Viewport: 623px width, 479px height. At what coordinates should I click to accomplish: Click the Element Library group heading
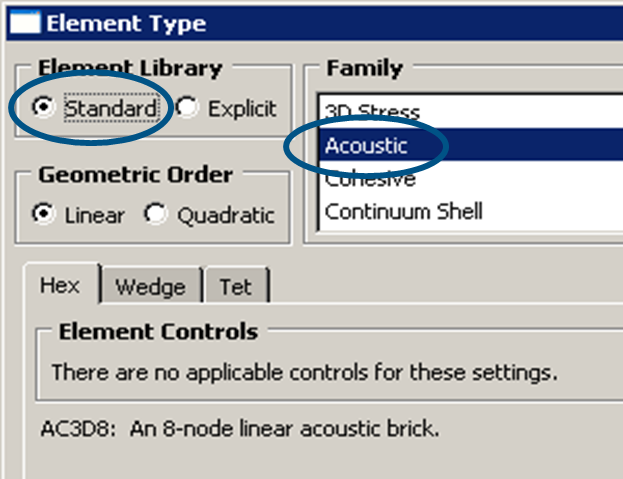(x=130, y=68)
